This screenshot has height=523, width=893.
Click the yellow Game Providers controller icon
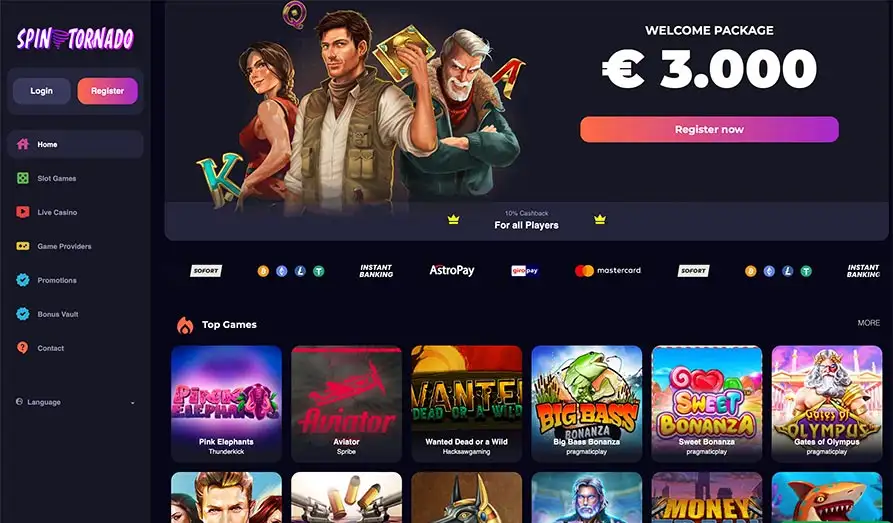(x=23, y=246)
